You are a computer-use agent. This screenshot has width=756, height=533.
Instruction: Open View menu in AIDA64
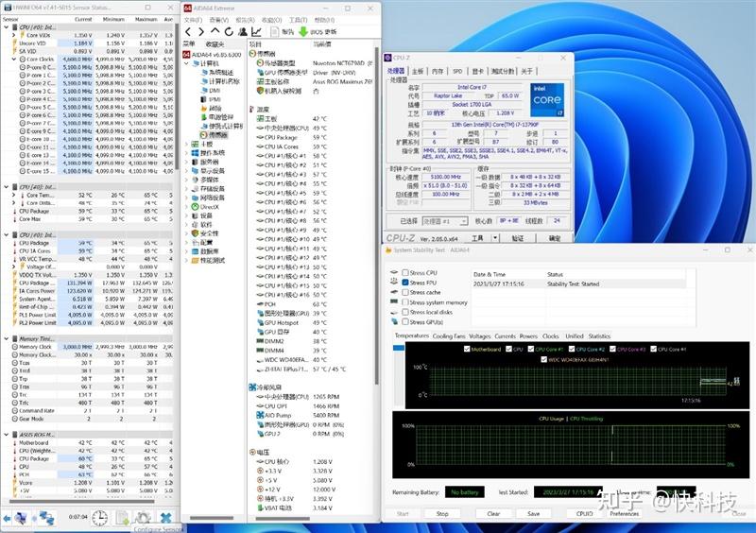click(x=219, y=20)
